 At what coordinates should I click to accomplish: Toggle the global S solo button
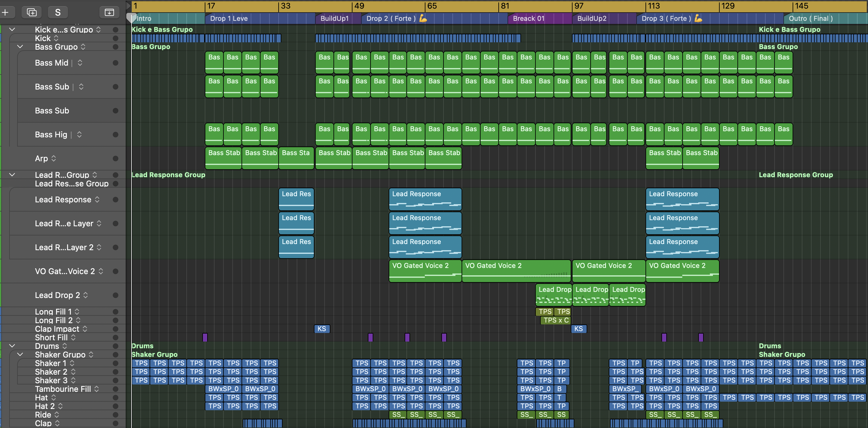(58, 13)
